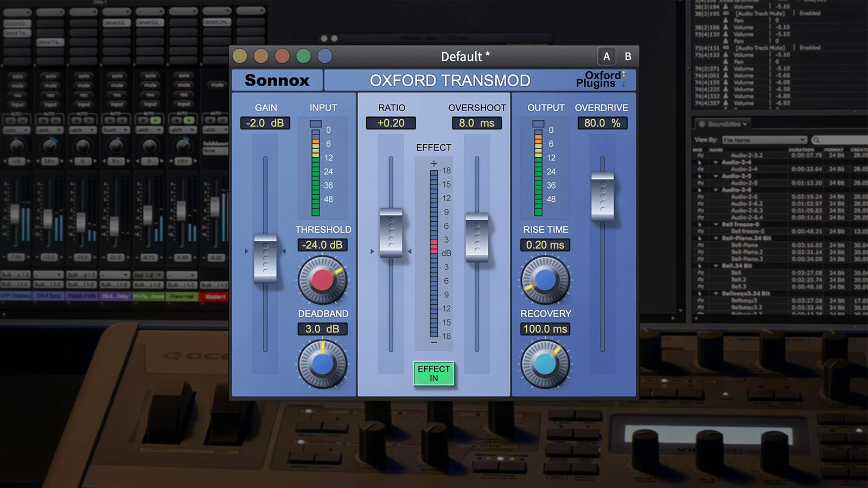Click the RATIO value field +0.20
Image resolution: width=868 pixels, height=488 pixels.
pos(391,123)
